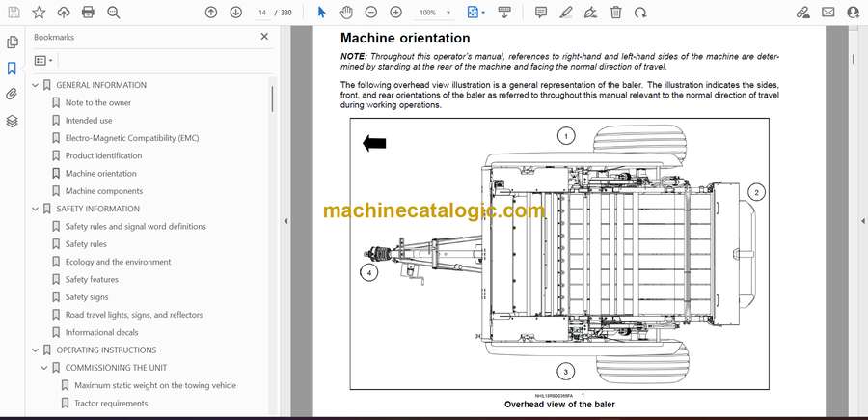Jump to the Safety signs bookmark

pos(87,297)
